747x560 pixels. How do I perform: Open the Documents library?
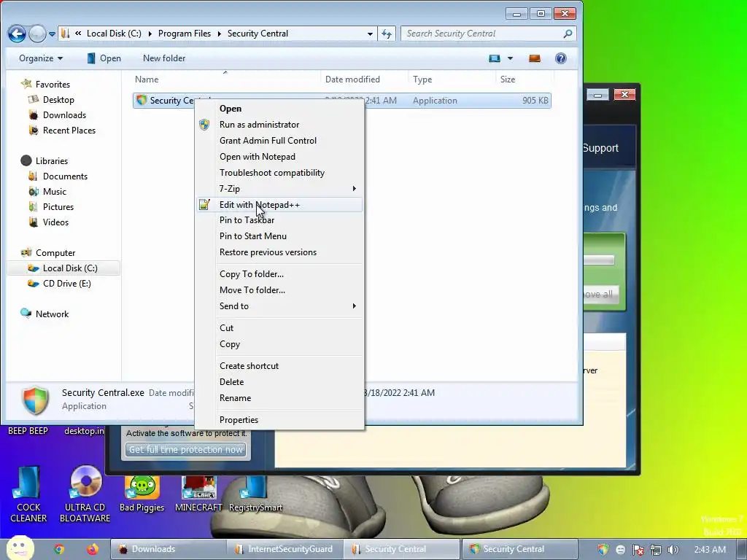(58, 176)
